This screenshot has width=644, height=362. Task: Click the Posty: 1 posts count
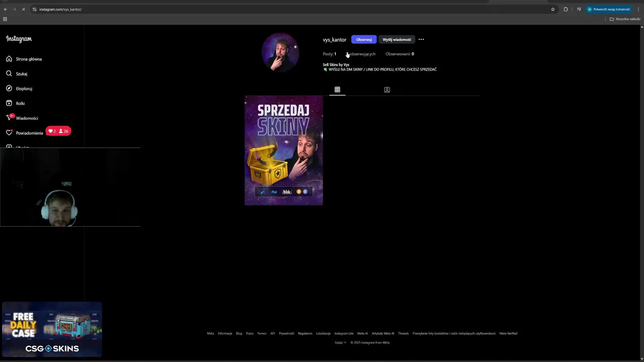click(330, 54)
